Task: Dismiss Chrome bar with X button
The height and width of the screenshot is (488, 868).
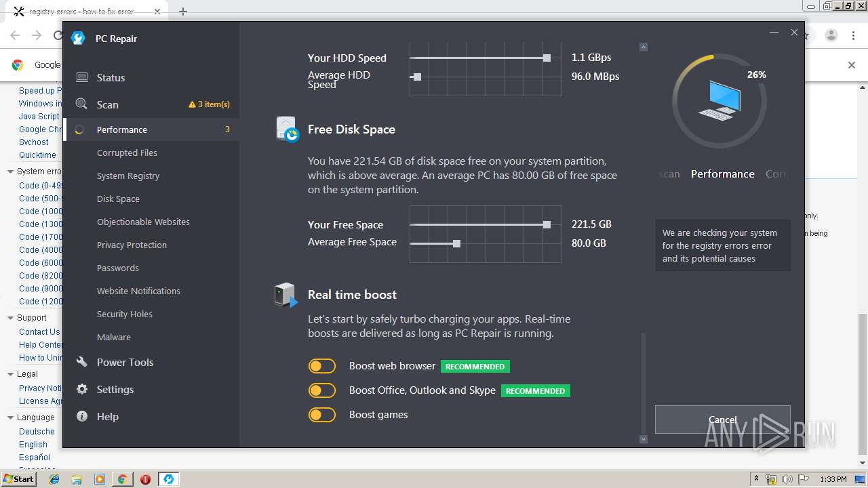Action: (x=852, y=65)
